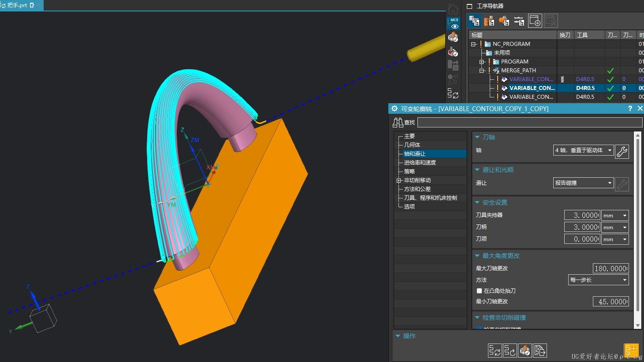The width and height of the screenshot is (644, 362).
Task: Collapse the 操作 section
Action: point(398,336)
